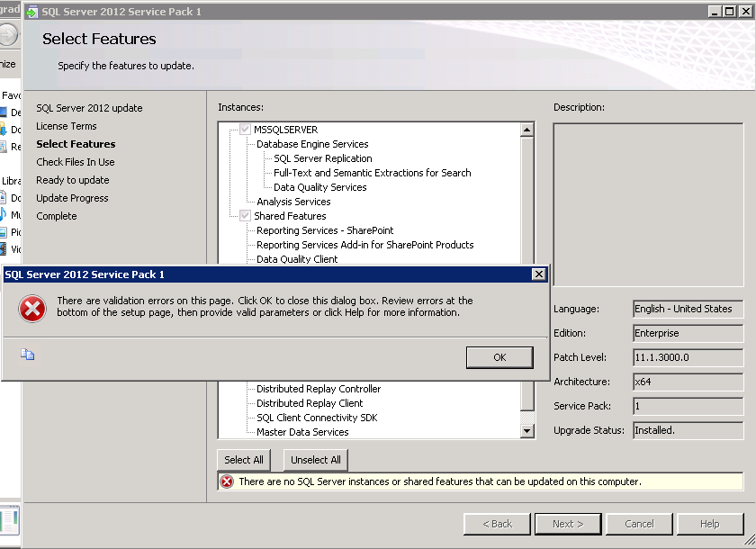Open the License Terms step
Viewport: 756px width, 549px height.
66,126
